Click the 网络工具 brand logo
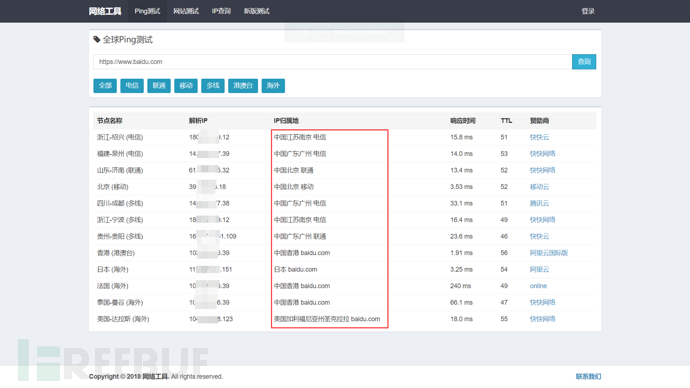The width and height of the screenshot is (690, 388). click(x=105, y=11)
